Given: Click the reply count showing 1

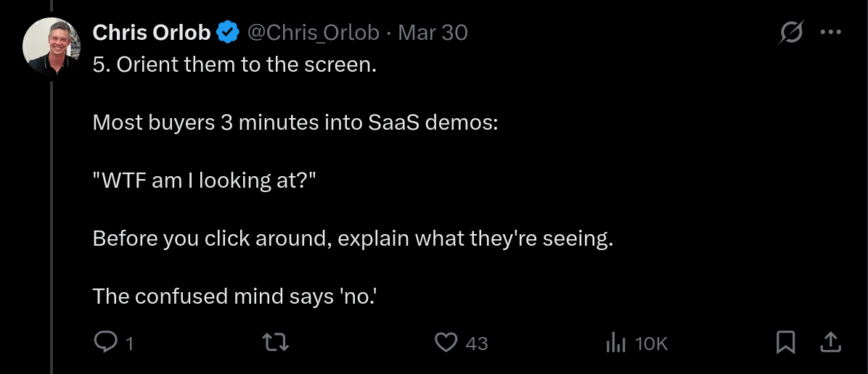Looking at the screenshot, I should click(x=130, y=343).
